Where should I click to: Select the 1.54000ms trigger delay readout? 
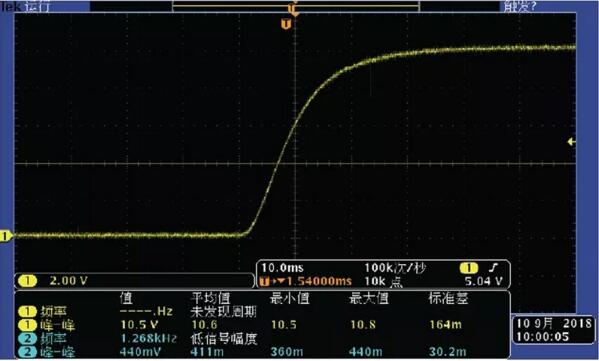319,282
